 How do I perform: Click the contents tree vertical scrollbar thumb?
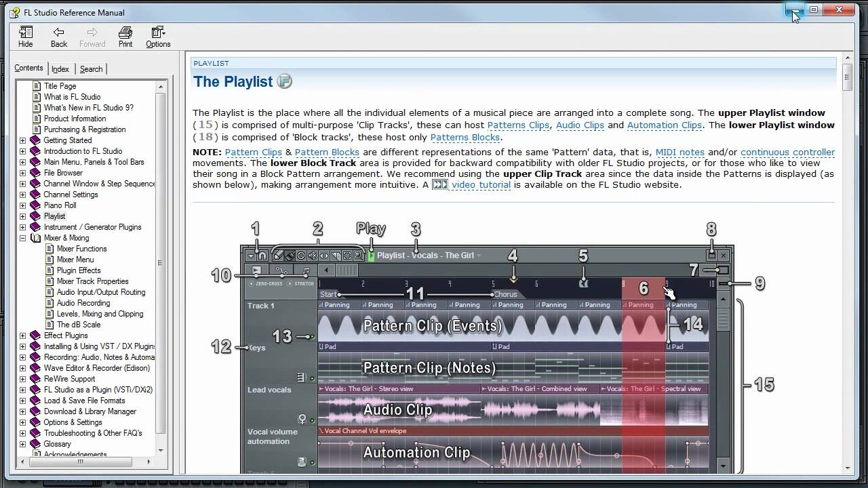[x=161, y=264]
